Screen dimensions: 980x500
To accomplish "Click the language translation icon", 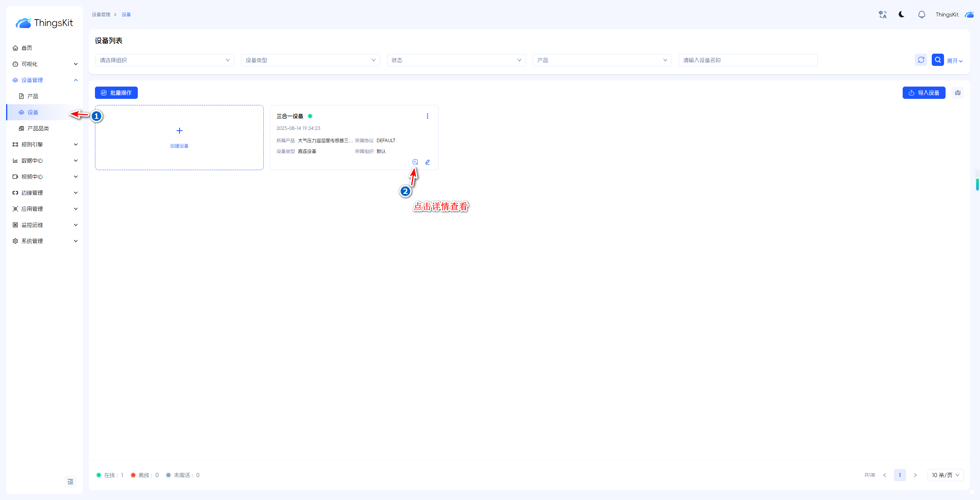I will pyautogui.click(x=882, y=15).
